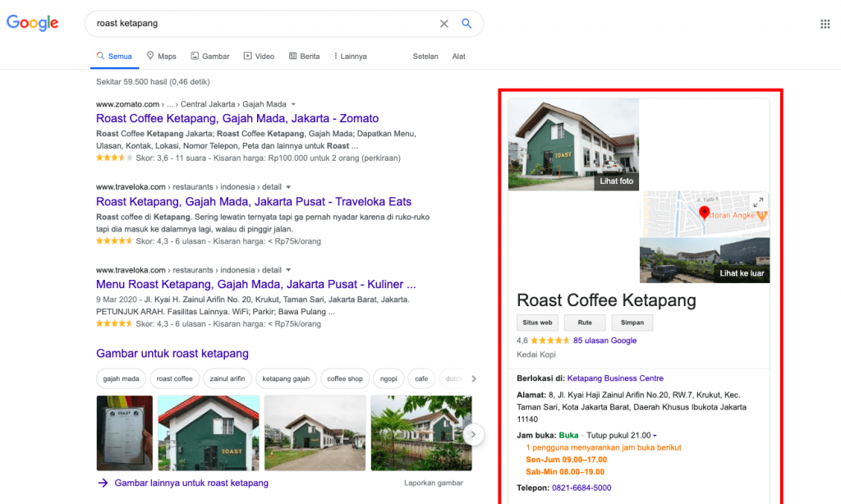Open Roast Ketapang Traveloka Eats result
This screenshot has height=504, width=841.
click(254, 202)
